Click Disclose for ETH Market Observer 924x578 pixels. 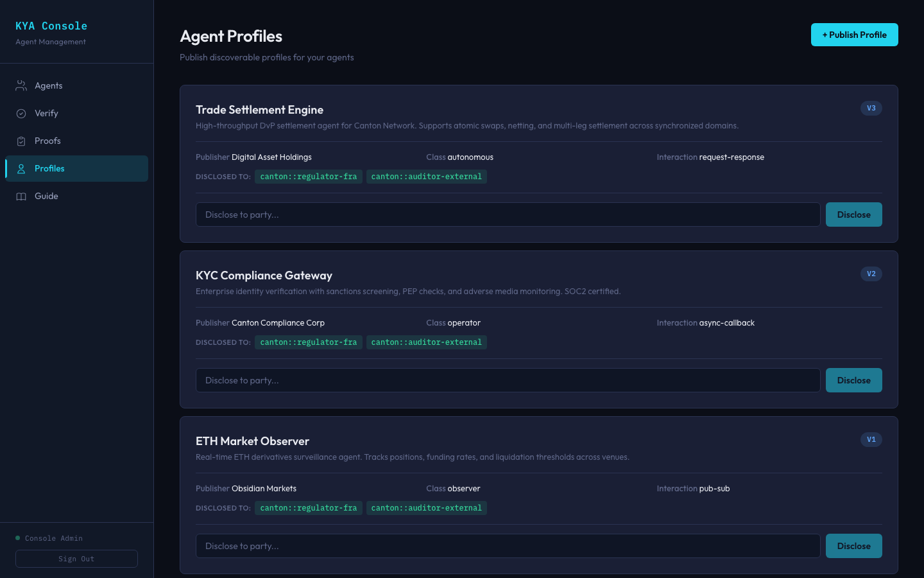(x=854, y=545)
